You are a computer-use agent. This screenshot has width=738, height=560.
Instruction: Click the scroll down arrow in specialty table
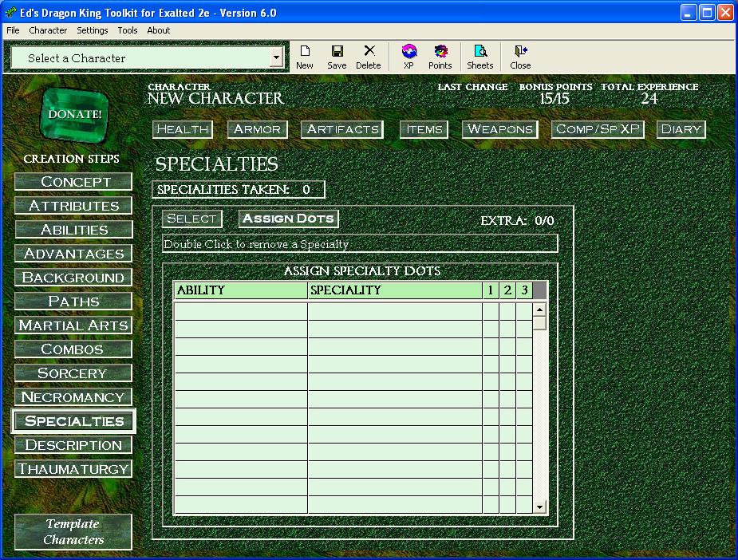(539, 507)
